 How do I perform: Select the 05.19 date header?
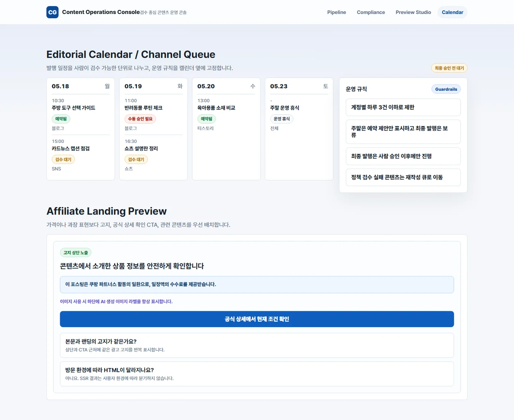point(133,86)
